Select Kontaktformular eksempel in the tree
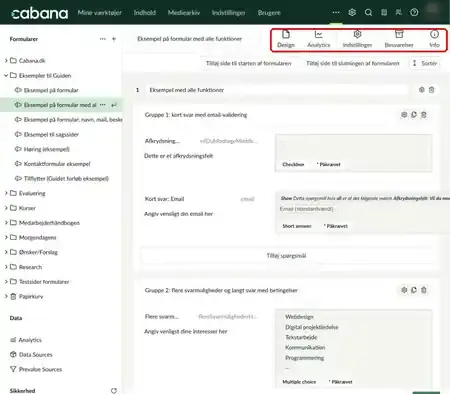 (57, 164)
